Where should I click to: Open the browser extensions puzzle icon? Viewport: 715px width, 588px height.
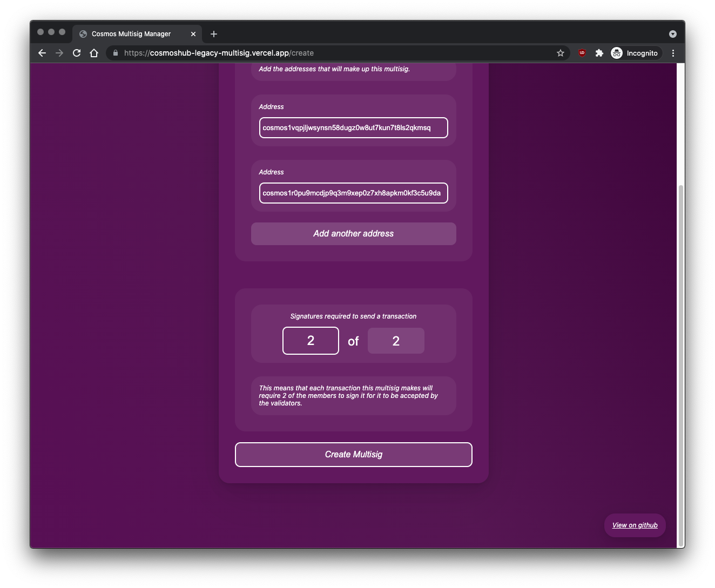point(599,53)
